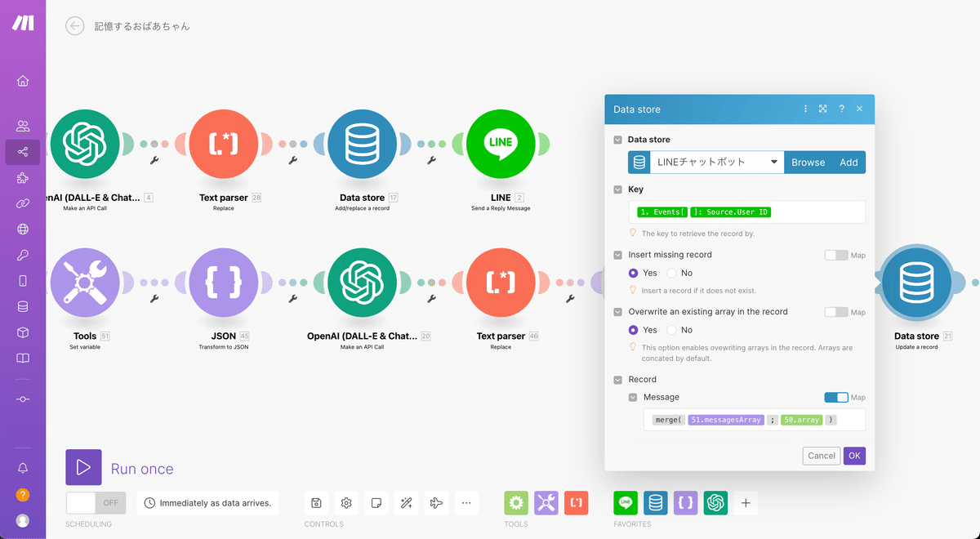Select Yes for Insert missing record
980x539 pixels.
click(x=634, y=273)
